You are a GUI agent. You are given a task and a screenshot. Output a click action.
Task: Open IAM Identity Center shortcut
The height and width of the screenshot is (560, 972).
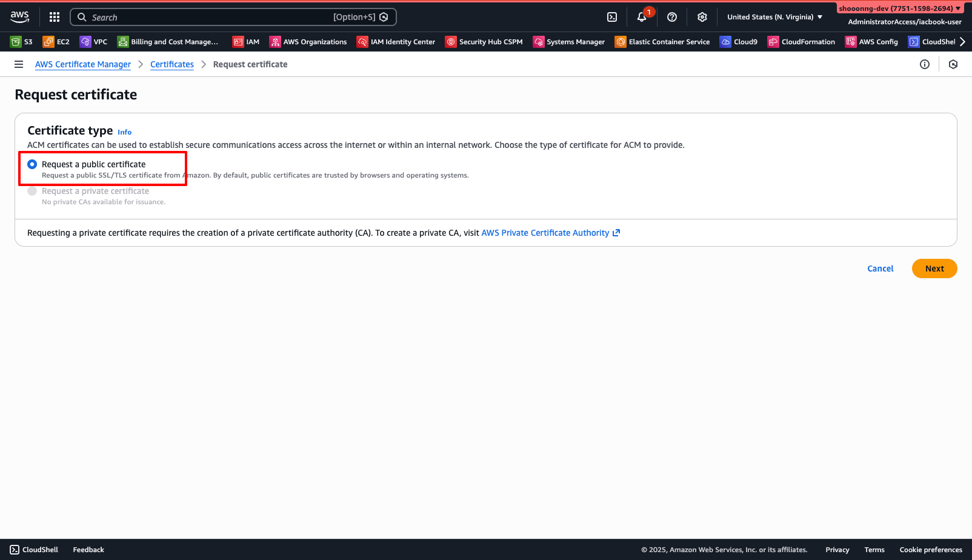click(396, 42)
